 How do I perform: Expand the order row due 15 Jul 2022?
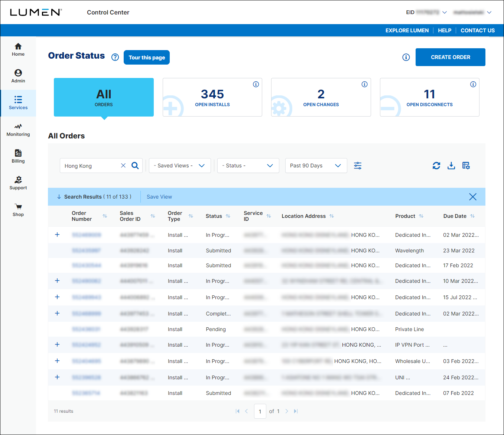(57, 297)
